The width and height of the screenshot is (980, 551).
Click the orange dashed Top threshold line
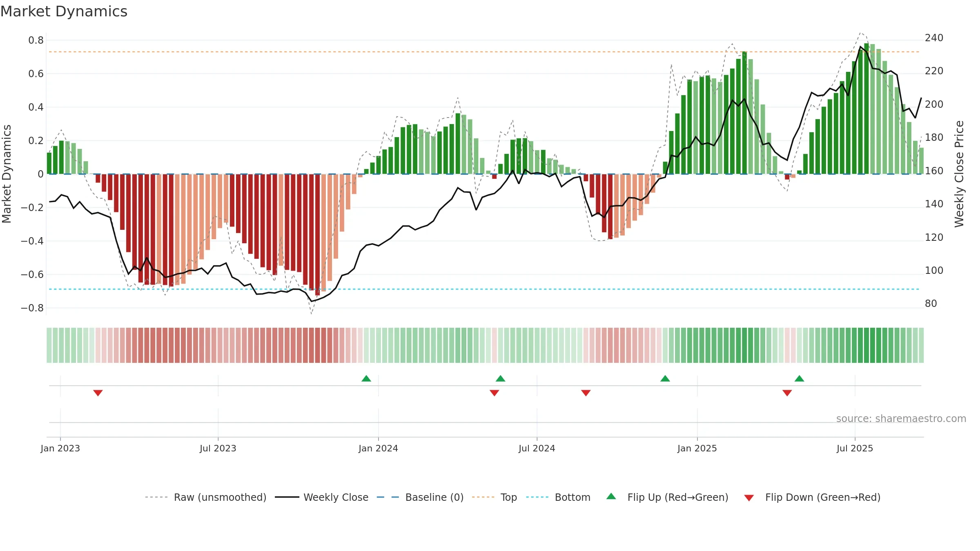(484, 52)
